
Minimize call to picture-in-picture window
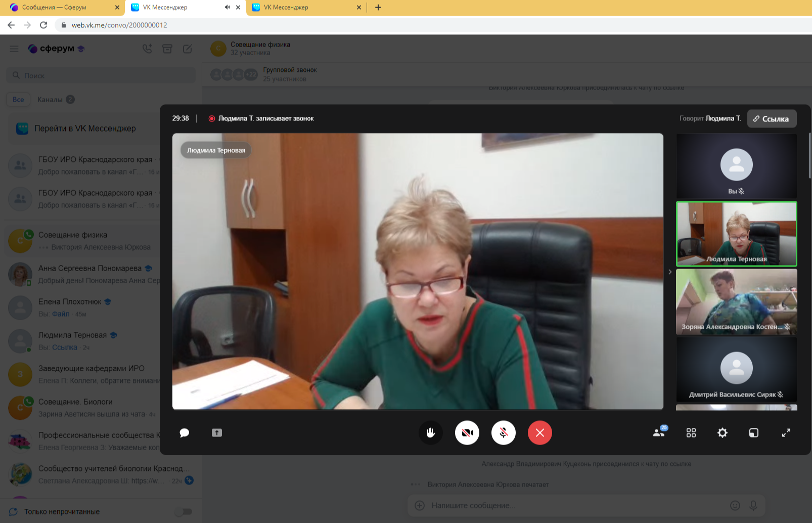pos(754,433)
